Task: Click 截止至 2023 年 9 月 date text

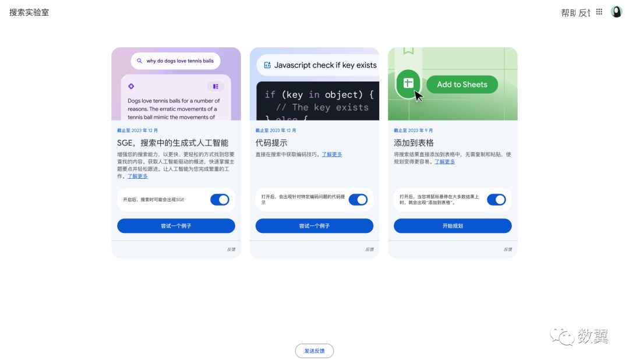Action: 413,130
